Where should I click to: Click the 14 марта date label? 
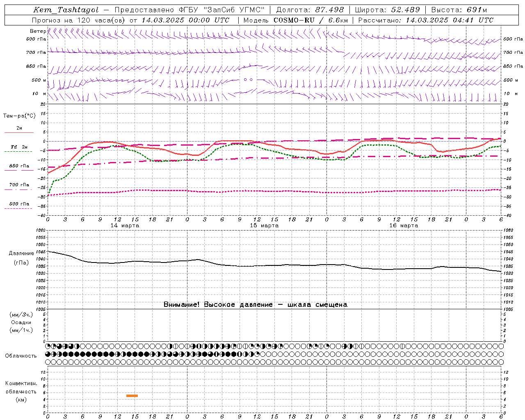point(125,225)
